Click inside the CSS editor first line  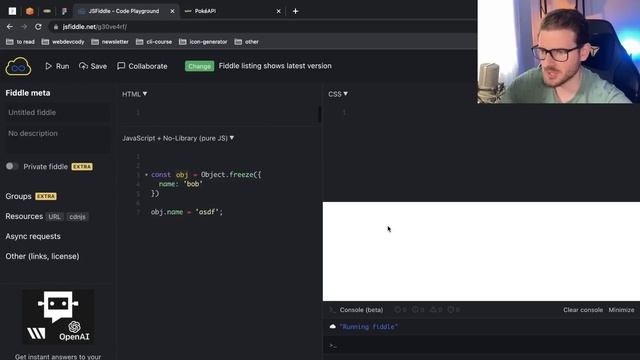[x=412, y=112]
